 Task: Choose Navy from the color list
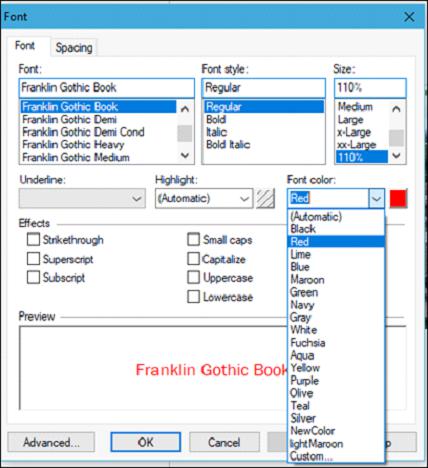click(302, 305)
